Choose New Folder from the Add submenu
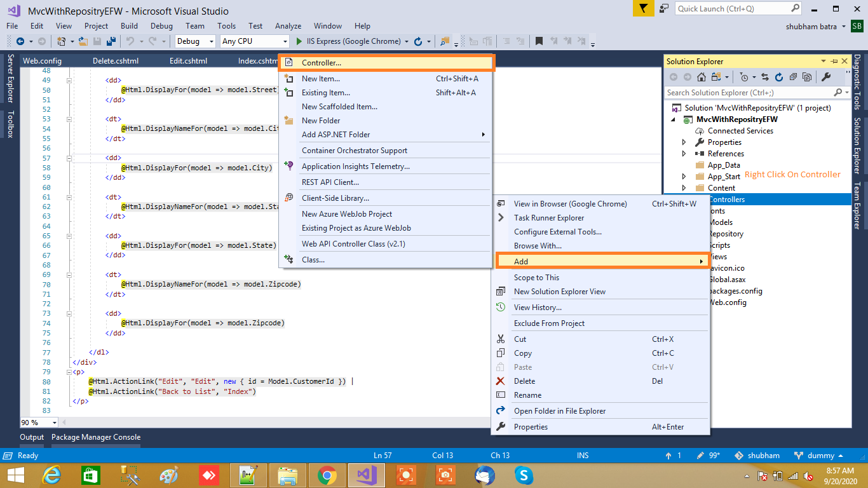 point(386,121)
